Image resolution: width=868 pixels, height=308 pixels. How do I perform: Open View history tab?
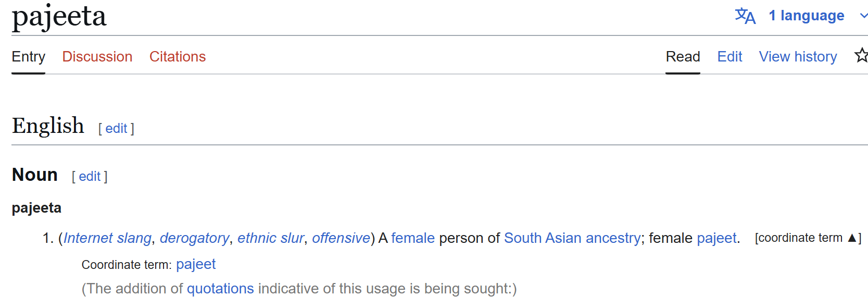[798, 57]
